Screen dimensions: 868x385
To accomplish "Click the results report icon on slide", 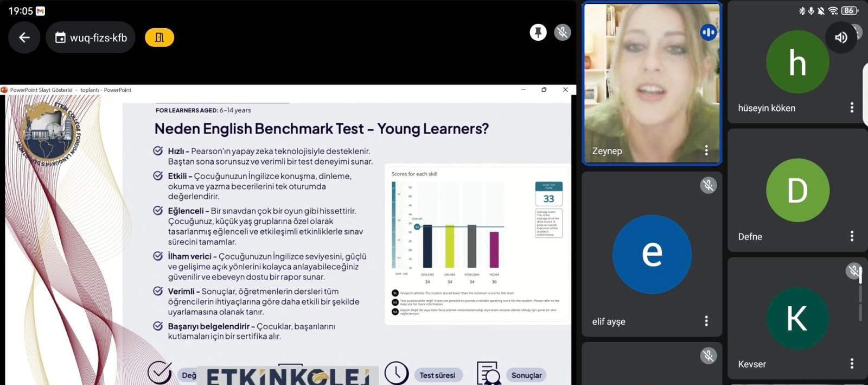I will point(489,374).
